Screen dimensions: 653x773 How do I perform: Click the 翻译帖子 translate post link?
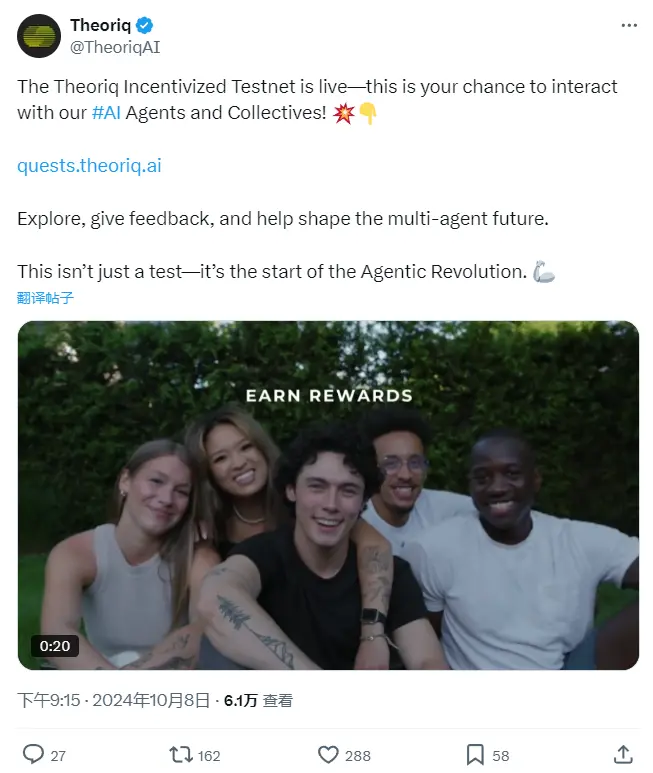[45, 298]
